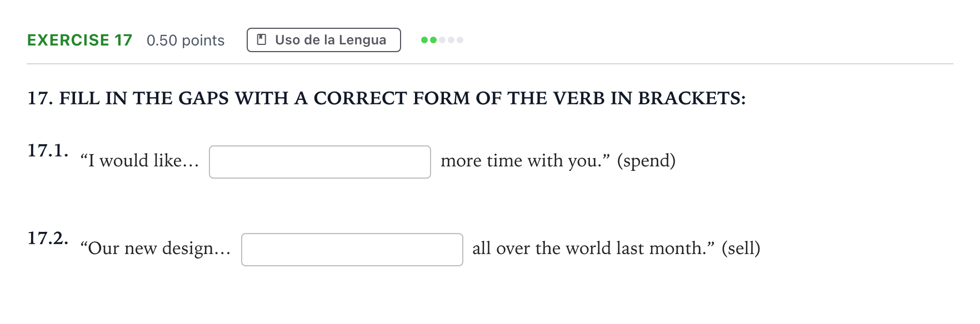Click the phrase "more time with you."
Image resolution: width=980 pixels, height=324 pixels.
525,161
